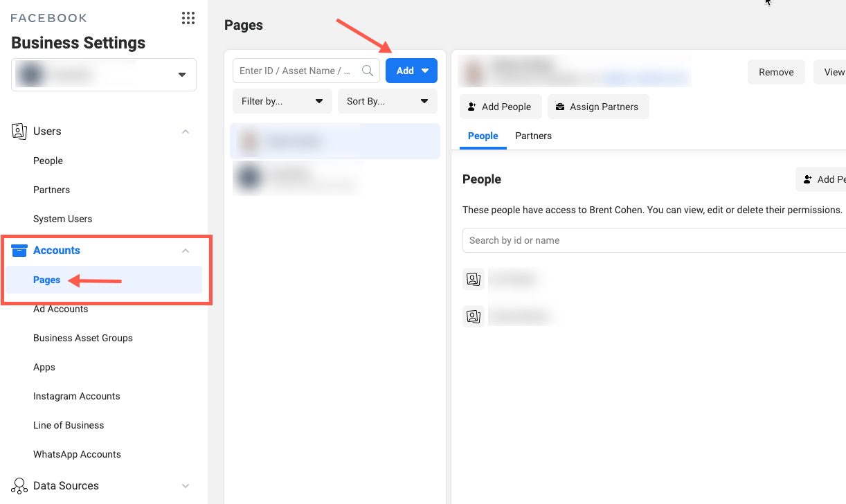Open the blue Add dropdown button
This screenshot has height=504, width=846.
coord(411,71)
